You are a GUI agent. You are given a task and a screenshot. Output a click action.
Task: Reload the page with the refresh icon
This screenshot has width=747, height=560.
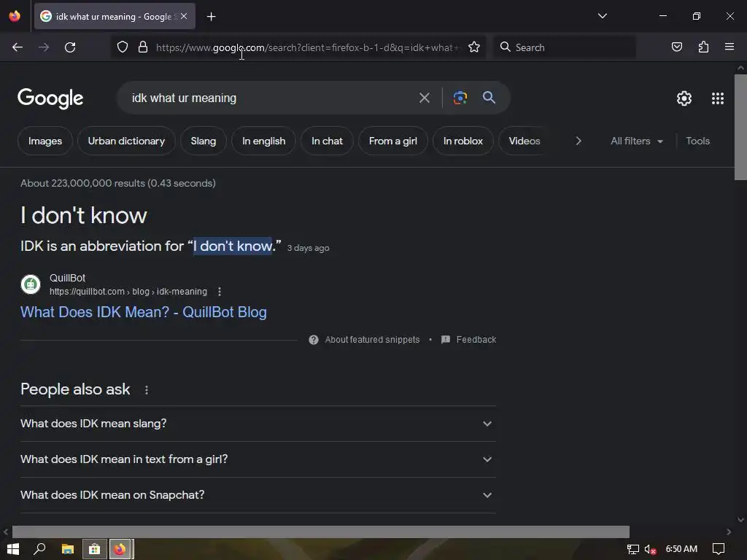click(70, 47)
